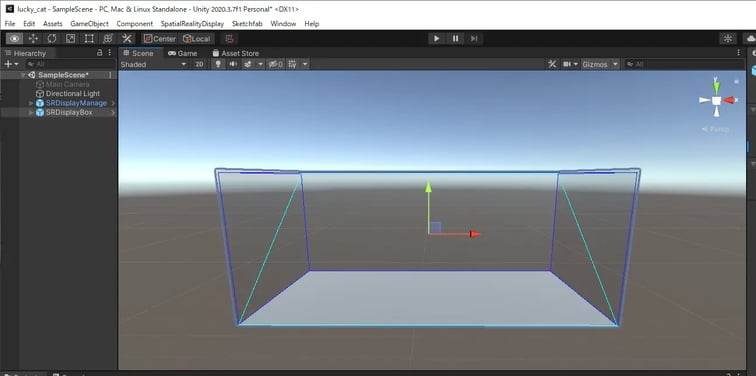Open the Sketchfab menu
The image size is (756, 376).
pyautogui.click(x=247, y=24)
